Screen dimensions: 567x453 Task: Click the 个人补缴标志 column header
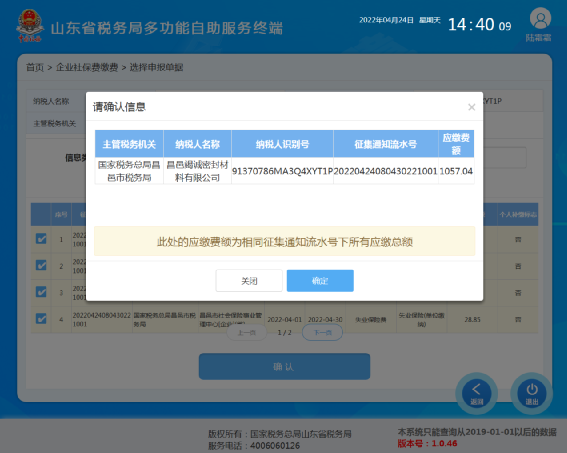(x=518, y=215)
